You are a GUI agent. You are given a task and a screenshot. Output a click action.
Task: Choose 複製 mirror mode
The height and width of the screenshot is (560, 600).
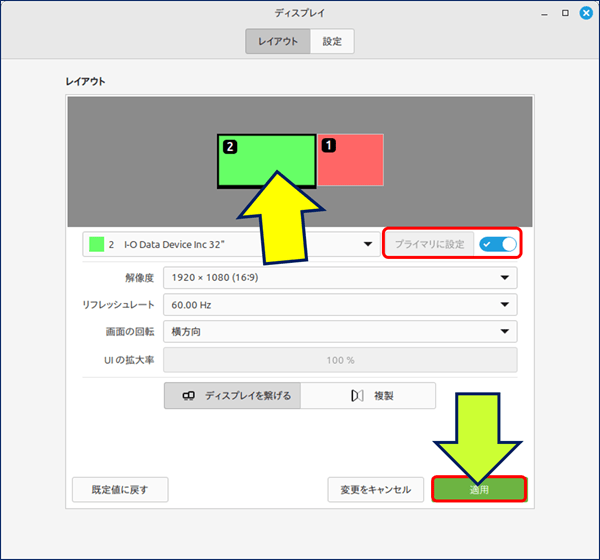pyautogui.click(x=368, y=395)
